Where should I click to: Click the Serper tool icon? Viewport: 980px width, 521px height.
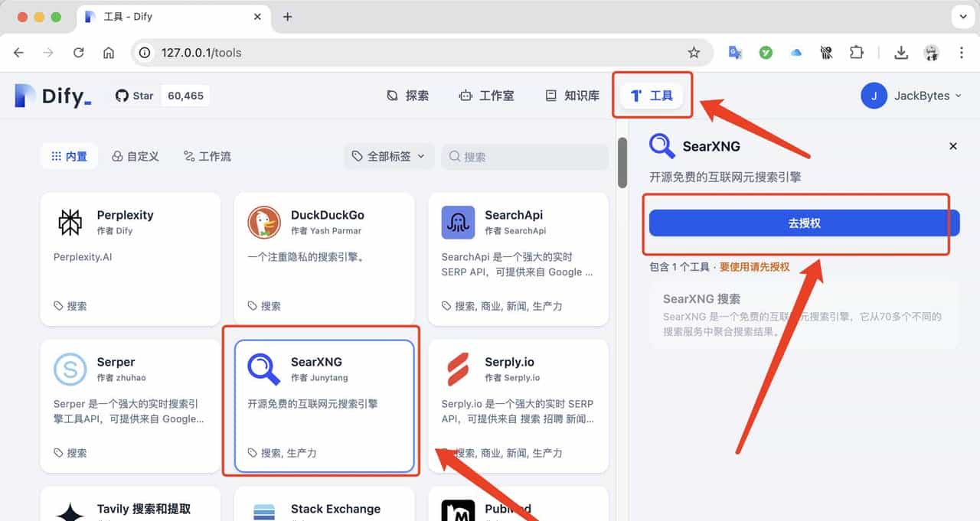point(70,369)
